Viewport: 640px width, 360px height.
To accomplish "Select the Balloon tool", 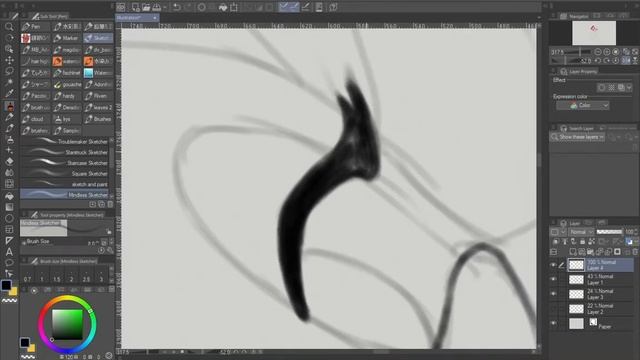I will pos(9,262).
